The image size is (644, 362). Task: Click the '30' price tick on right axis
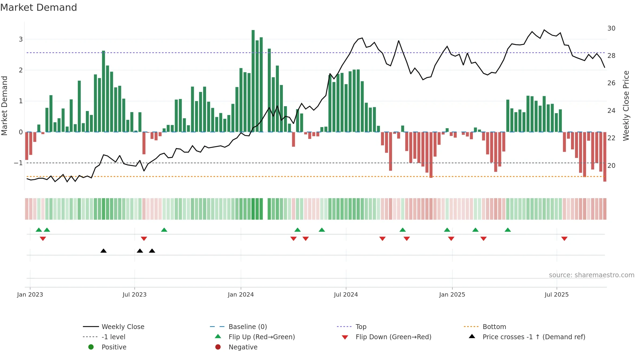pyautogui.click(x=612, y=28)
